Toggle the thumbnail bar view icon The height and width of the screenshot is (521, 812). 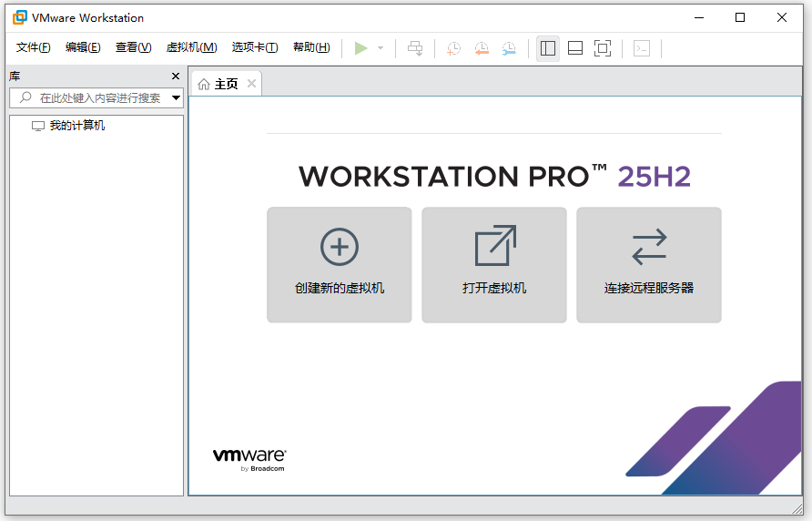575,48
